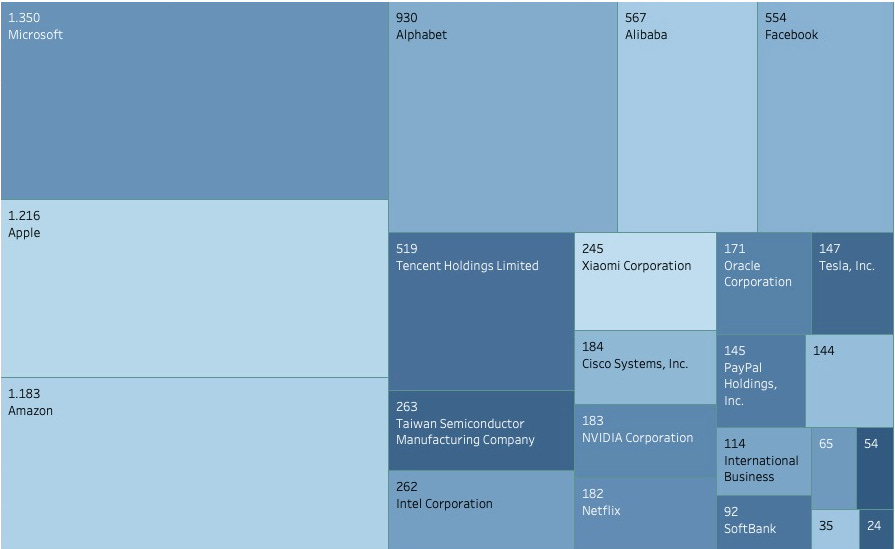This screenshot has height=549, width=895.
Task: Select the Microsoft 1.350 tile
Action: click(x=195, y=101)
